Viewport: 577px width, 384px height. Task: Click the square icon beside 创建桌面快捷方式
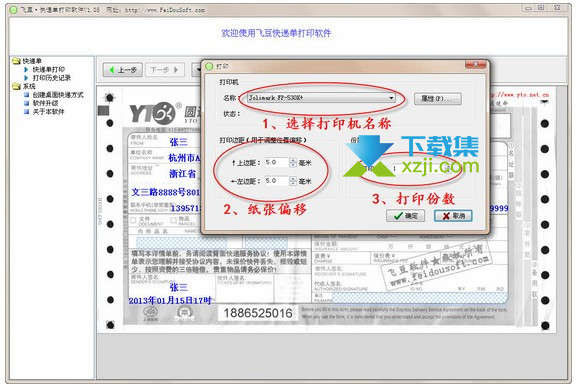[x=26, y=95]
